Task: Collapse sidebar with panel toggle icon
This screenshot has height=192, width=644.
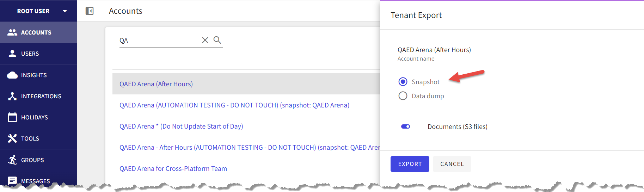Action: (x=90, y=11)
